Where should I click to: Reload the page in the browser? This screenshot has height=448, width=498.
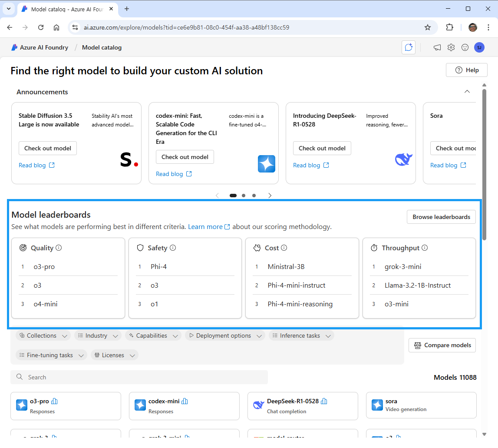click(41, 27)
